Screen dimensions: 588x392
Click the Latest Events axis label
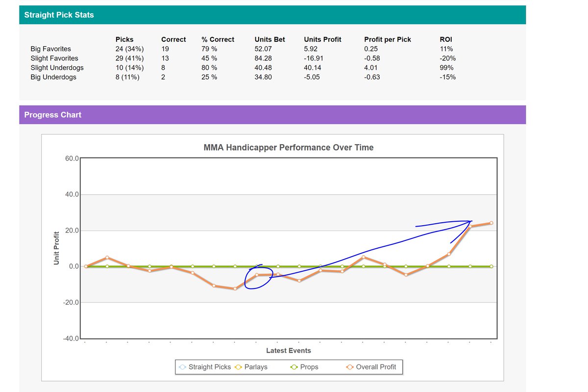point(289,350)
